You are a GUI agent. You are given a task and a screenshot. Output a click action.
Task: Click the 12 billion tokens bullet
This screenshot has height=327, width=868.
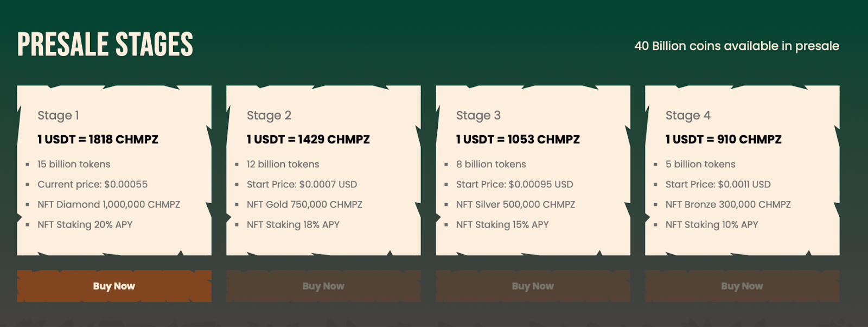coord(283,165)
